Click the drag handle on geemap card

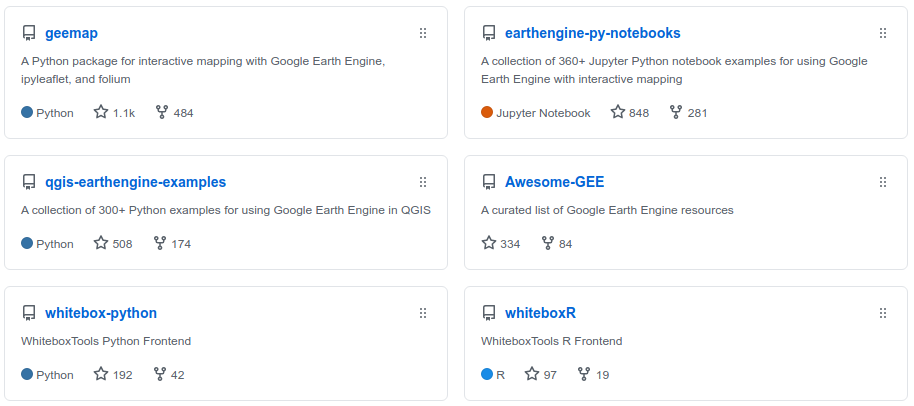pos(423,33)
